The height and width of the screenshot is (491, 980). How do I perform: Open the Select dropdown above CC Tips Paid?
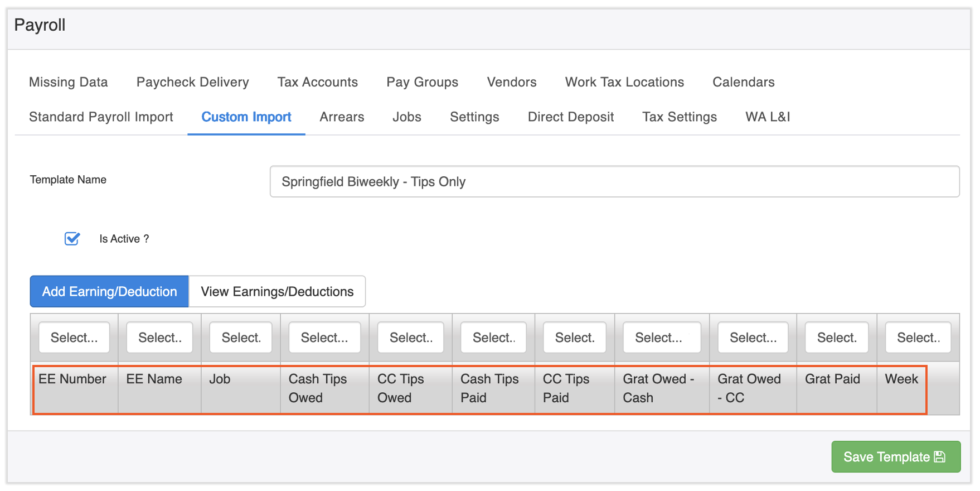pyautogui.click(x=574, y=338)
